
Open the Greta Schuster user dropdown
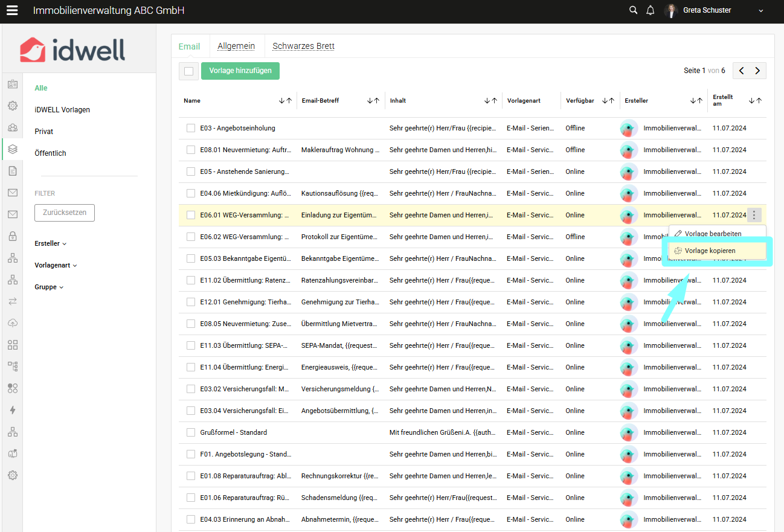760,11
